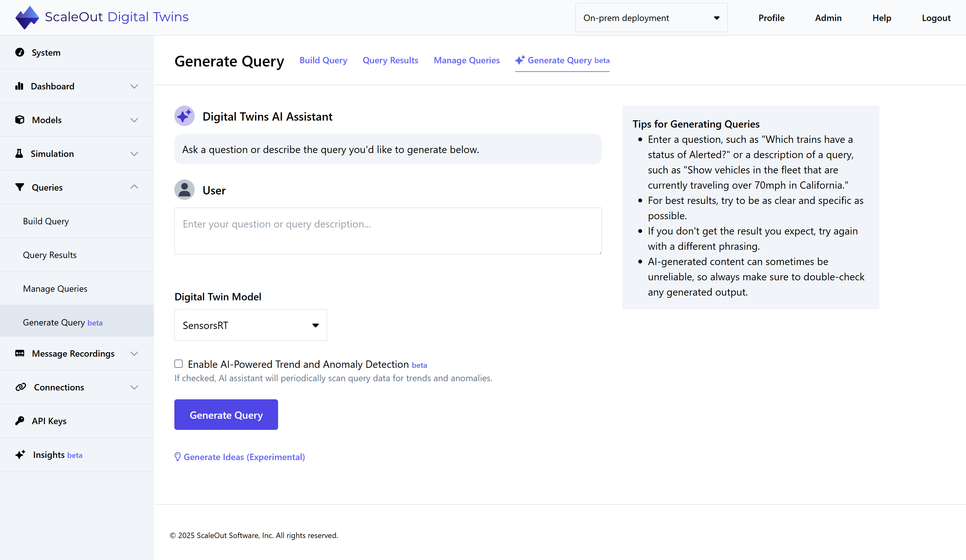Image resolution: width=966 pixels, height=560 pixels.
Task: Click the Simulation flask icon
Action: point(19,153)
